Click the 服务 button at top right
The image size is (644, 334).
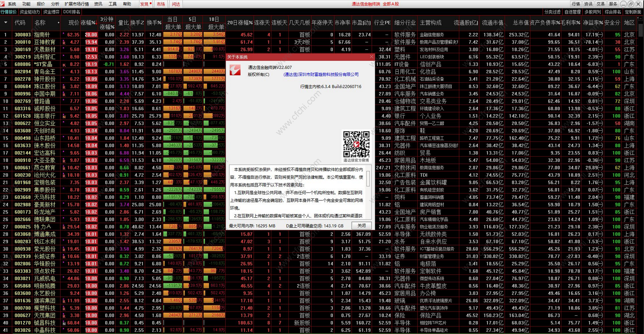tap(613, 4)
